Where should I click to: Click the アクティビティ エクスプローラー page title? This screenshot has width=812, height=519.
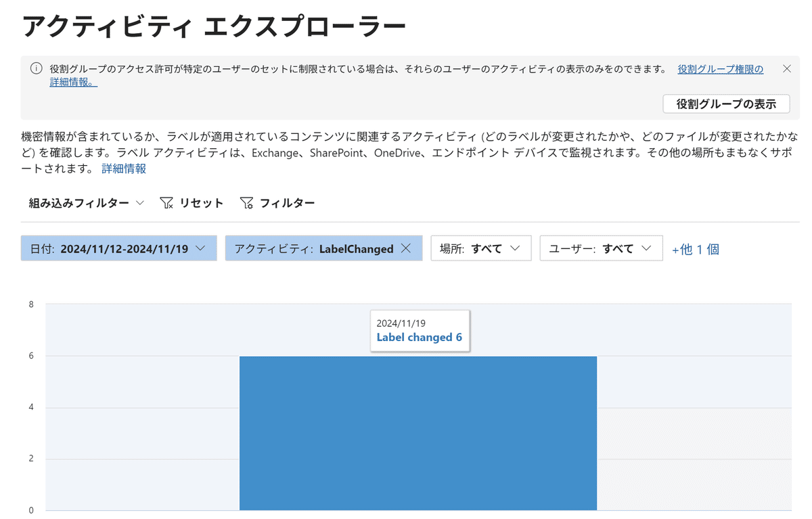215,25
